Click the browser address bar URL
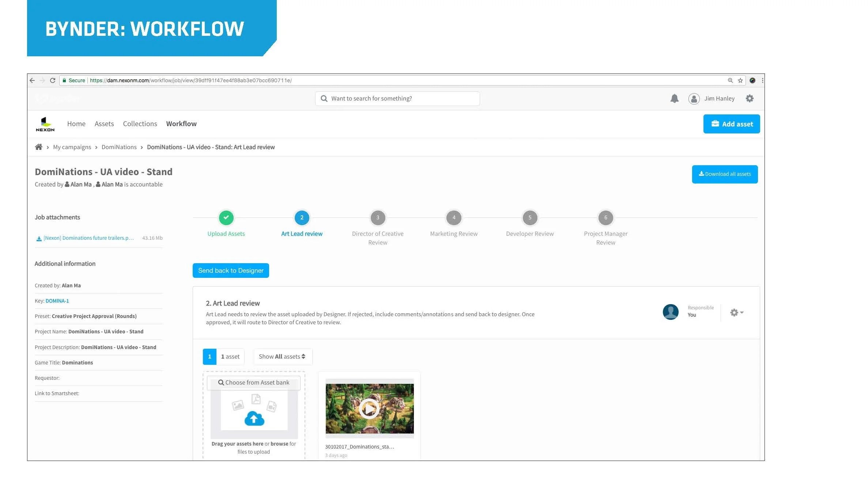868x488 pixels. [191, 80]
